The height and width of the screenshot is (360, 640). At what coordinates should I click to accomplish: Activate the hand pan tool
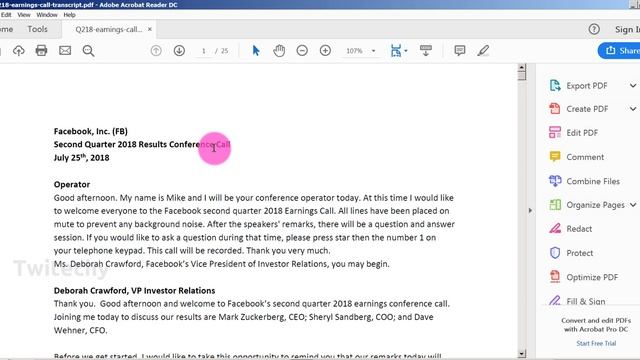[279, 51]
